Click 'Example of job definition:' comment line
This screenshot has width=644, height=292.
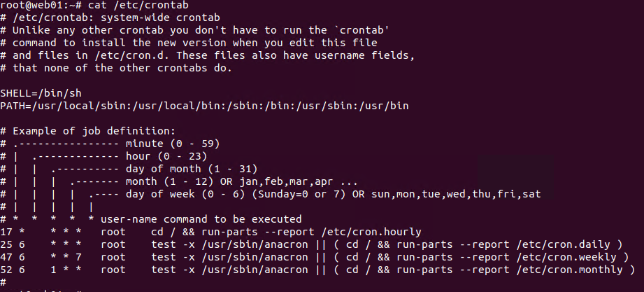tap(94, 130)
